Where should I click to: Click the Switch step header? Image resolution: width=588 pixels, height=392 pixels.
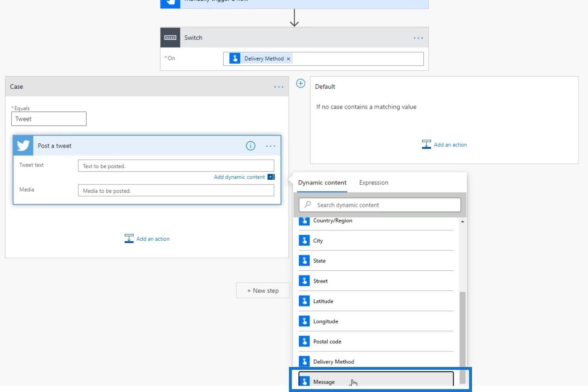[294, 37]
